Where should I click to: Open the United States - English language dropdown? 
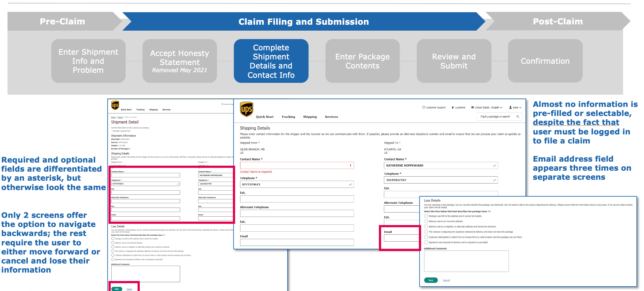[x=488, y=108]
